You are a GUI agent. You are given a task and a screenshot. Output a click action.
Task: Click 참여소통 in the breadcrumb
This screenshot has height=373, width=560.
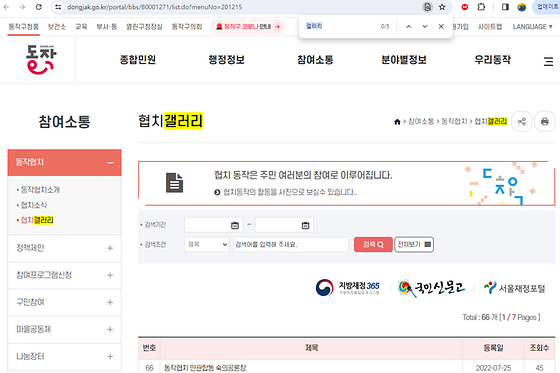pyautogui.click(x=421, y=122)
